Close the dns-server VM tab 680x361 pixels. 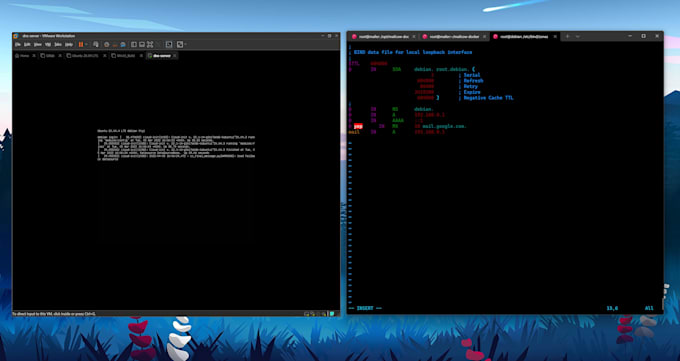point(175,56)
